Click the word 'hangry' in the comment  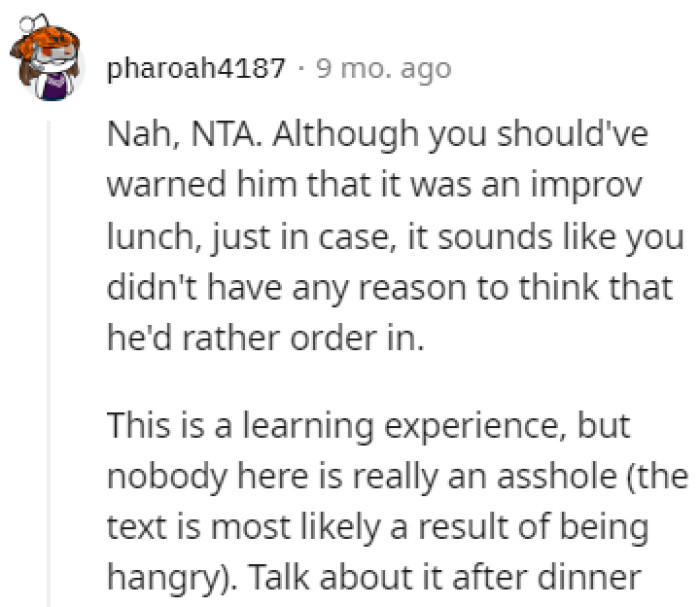168,578
